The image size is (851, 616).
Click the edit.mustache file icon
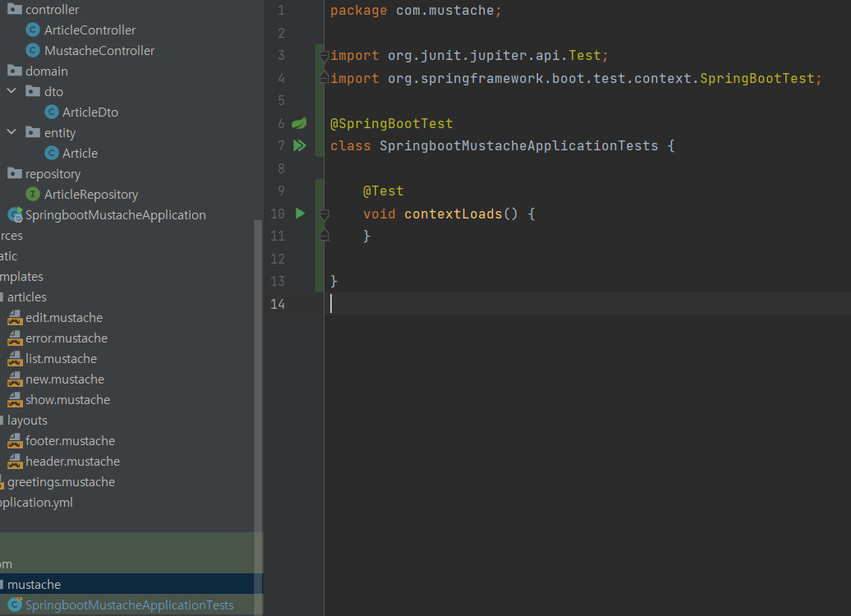click(15, 318)
